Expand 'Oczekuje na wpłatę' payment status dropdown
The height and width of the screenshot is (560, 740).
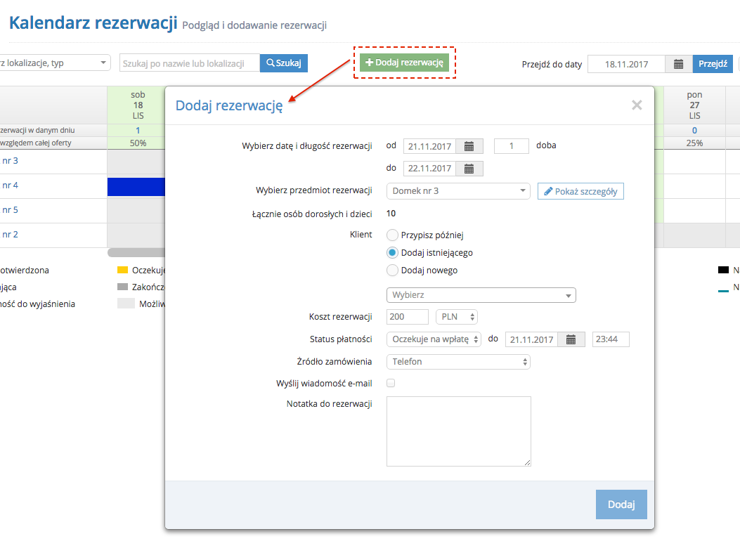[434, 339]
